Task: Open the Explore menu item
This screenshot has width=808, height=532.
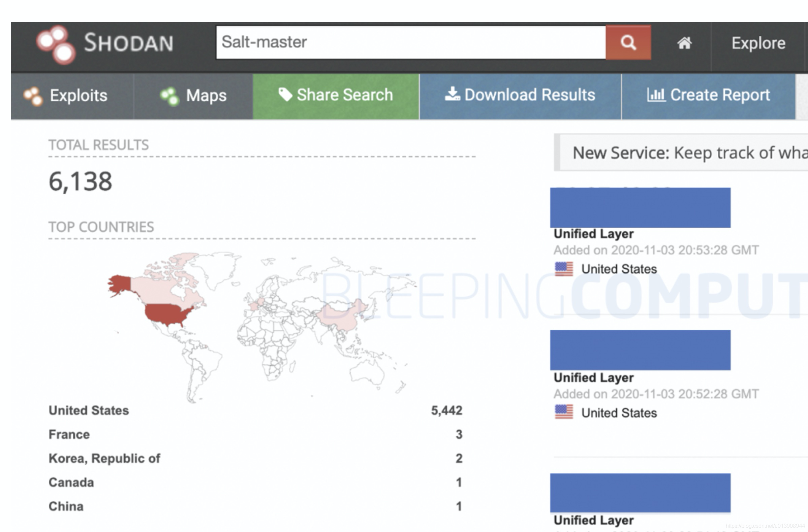Action: click(x=758, y=43)
